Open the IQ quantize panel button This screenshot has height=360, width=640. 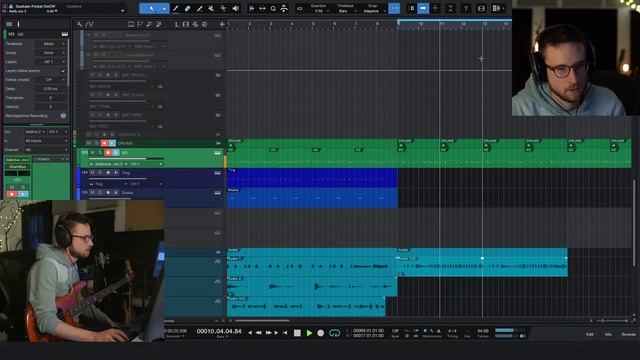point(299,9)
